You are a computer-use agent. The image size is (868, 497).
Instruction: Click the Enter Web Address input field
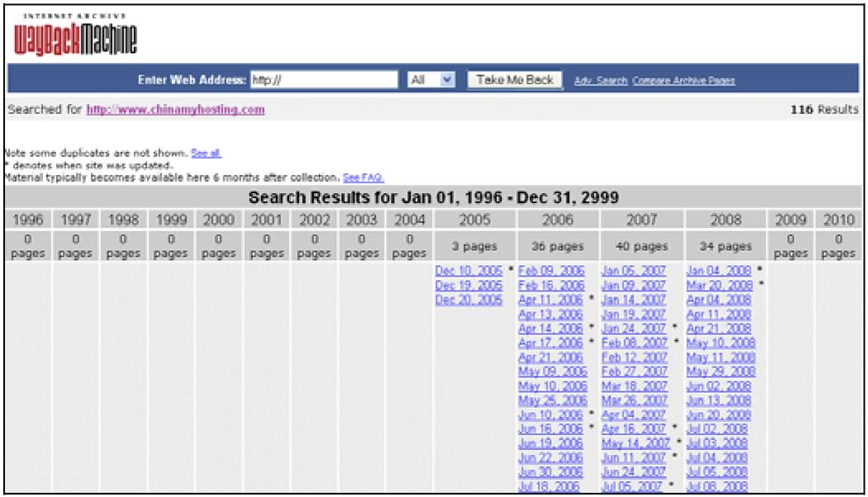[x=324, y=80]
